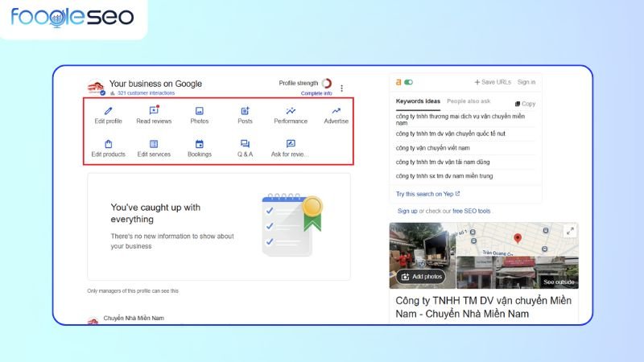The image size is (644, 362).
Task: Click the Ask for reviews icon
Action: tap(291, 144)
